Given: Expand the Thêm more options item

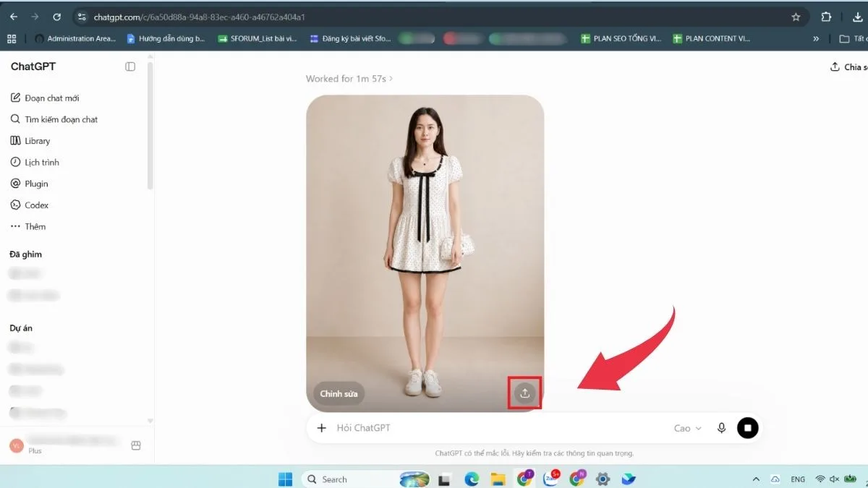Looking at the screenshot, I should pos(28,226).
